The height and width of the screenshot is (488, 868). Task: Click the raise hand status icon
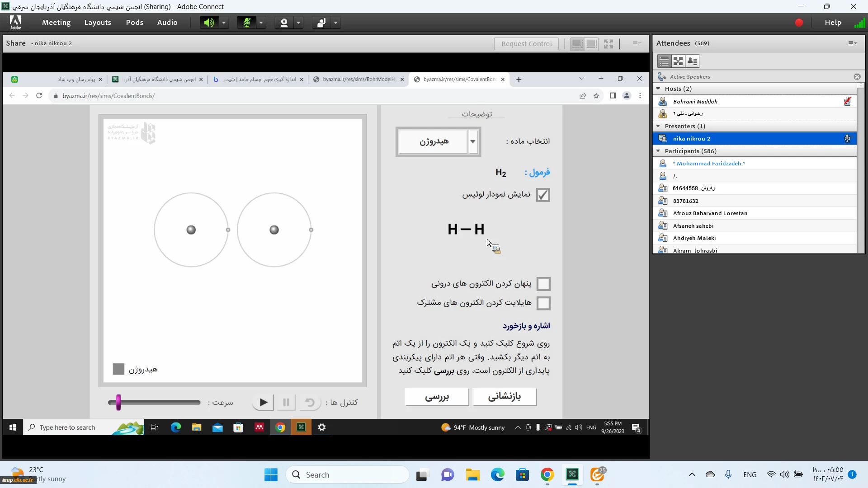[x=321, y=23]
